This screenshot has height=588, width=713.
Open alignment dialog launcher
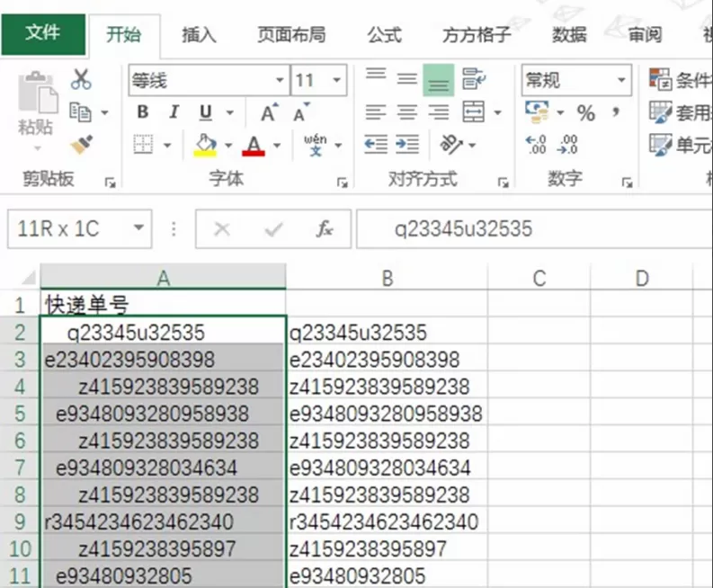click(x=503, y=183)
